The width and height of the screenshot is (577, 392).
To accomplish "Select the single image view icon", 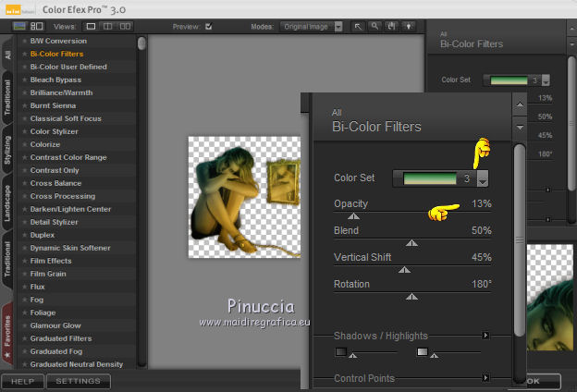I will [x=91, y=27].
